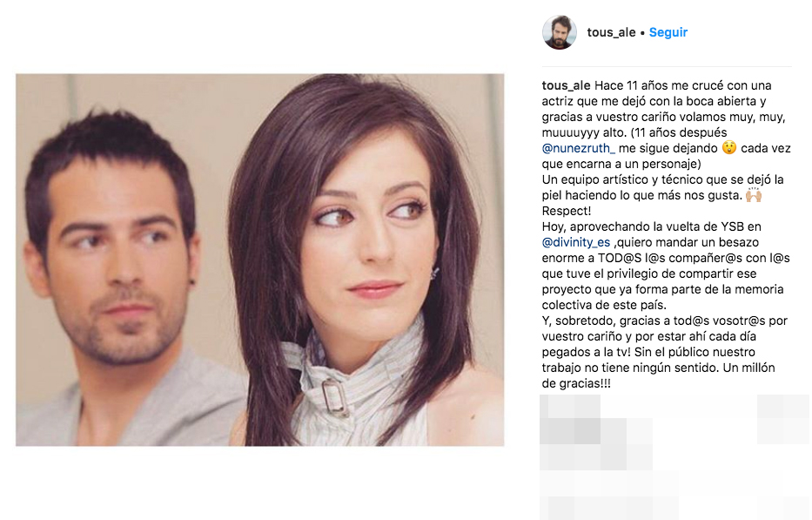The height and width of the screenshot is (520, 812).
Task: Click the Seguir follow link
Action: (x=668, y=32)
